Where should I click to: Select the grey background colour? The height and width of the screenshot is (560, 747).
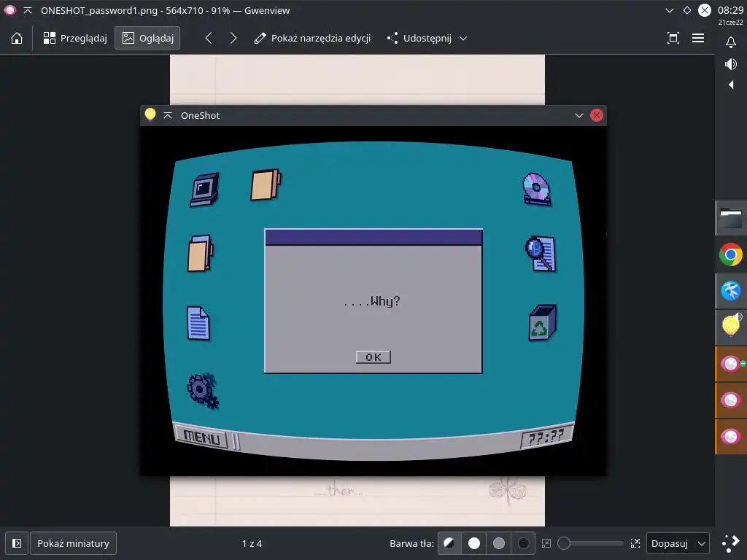click(x=499, y=543)
